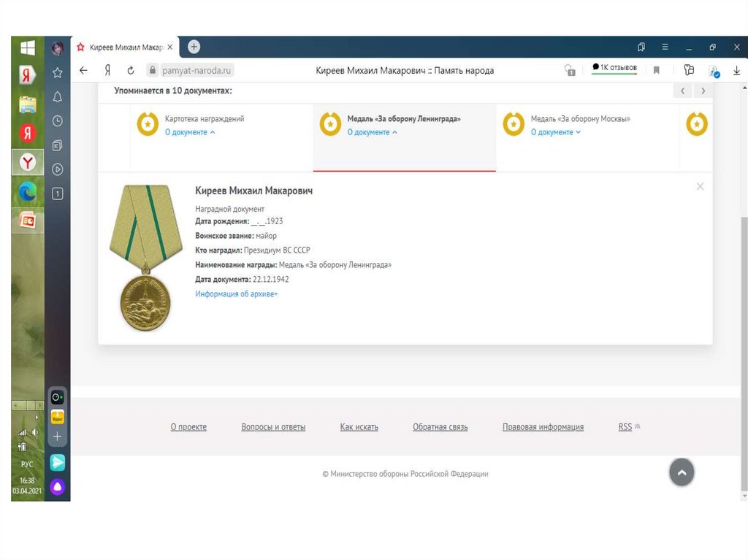Open the site protection icon with badge
Viewport: 748px width, 560px height.
570,71
